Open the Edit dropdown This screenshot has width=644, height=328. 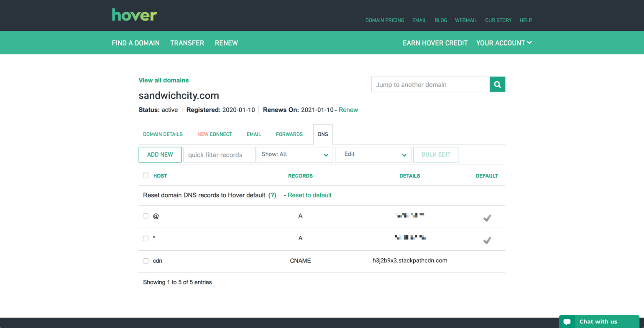click(x=373, y=155)
